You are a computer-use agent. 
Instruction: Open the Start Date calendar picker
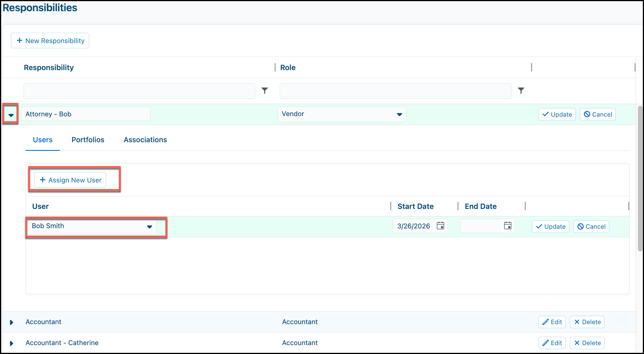click(440, 226)
